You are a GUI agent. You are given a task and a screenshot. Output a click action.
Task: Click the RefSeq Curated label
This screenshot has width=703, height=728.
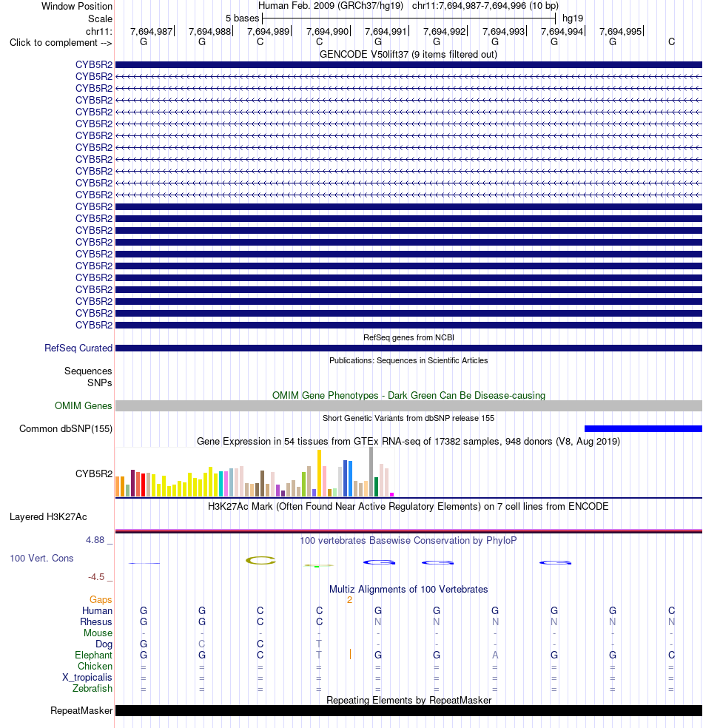click(78, 348)
